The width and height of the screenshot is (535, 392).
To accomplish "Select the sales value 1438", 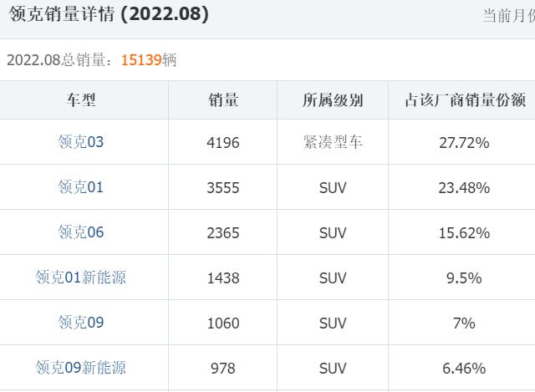I will click(223, 278).
